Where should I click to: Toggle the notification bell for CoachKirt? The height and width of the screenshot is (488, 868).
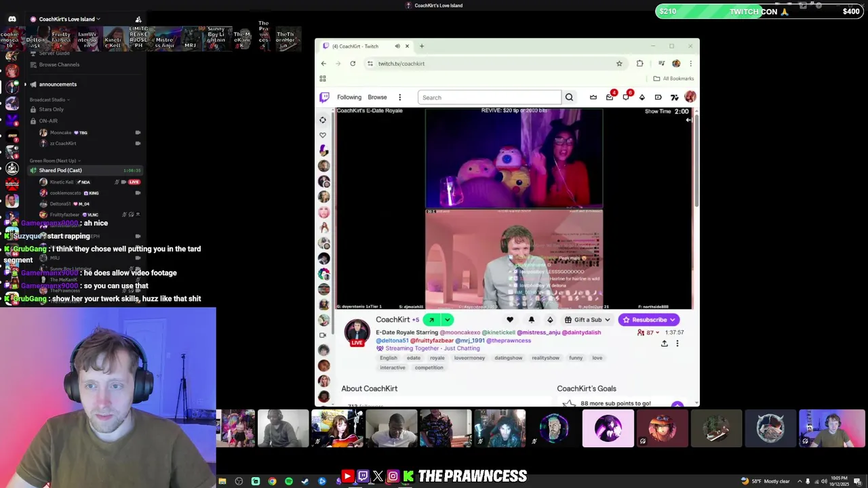coord(531,320)
